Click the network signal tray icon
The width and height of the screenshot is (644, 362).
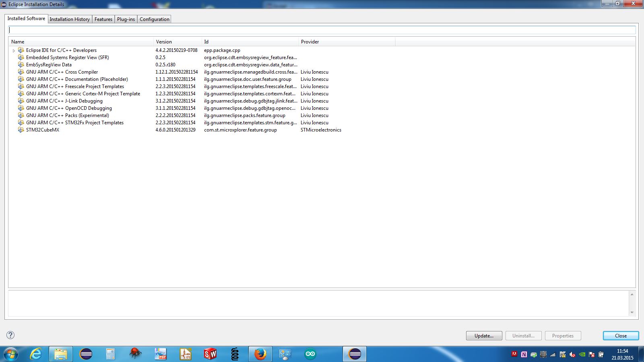(x=553, y=354)
